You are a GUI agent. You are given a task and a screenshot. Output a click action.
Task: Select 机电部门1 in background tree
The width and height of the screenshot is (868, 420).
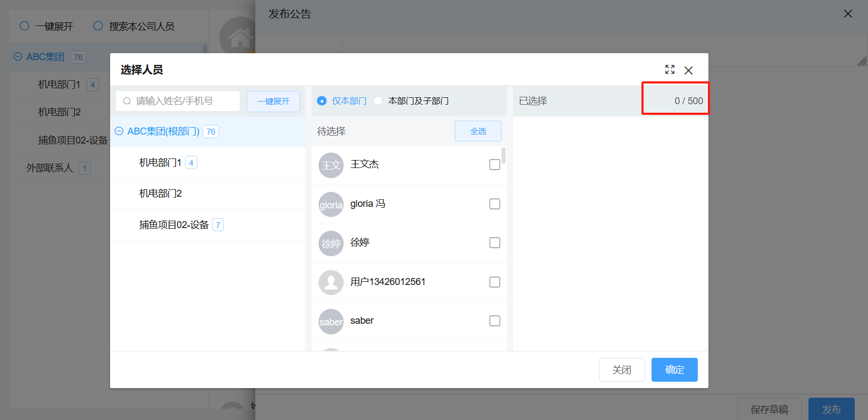pos(59,85)
